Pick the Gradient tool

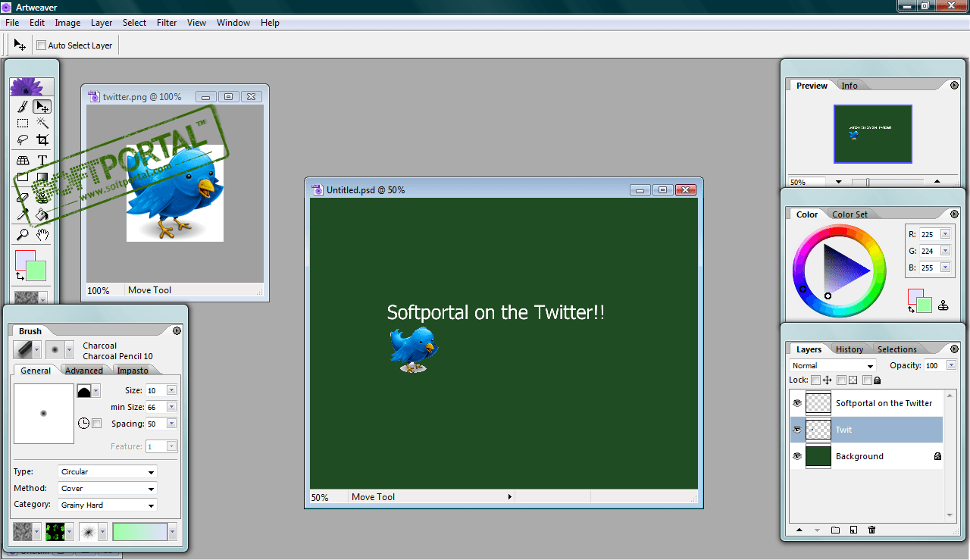point(42,178)
